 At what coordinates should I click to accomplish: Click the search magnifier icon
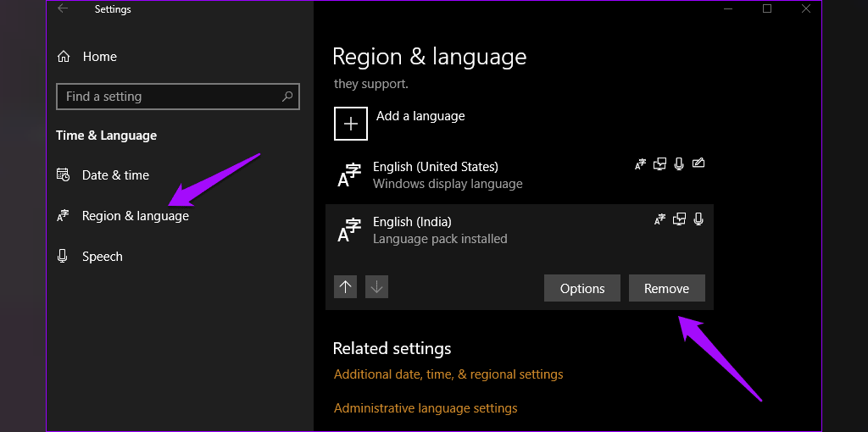[x=287, y=97]
